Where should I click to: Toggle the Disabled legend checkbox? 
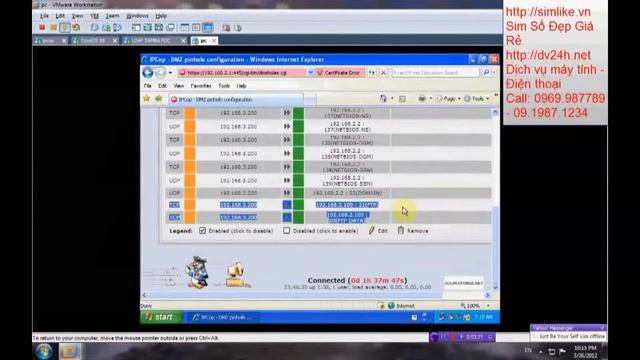[x=287, y=231]
